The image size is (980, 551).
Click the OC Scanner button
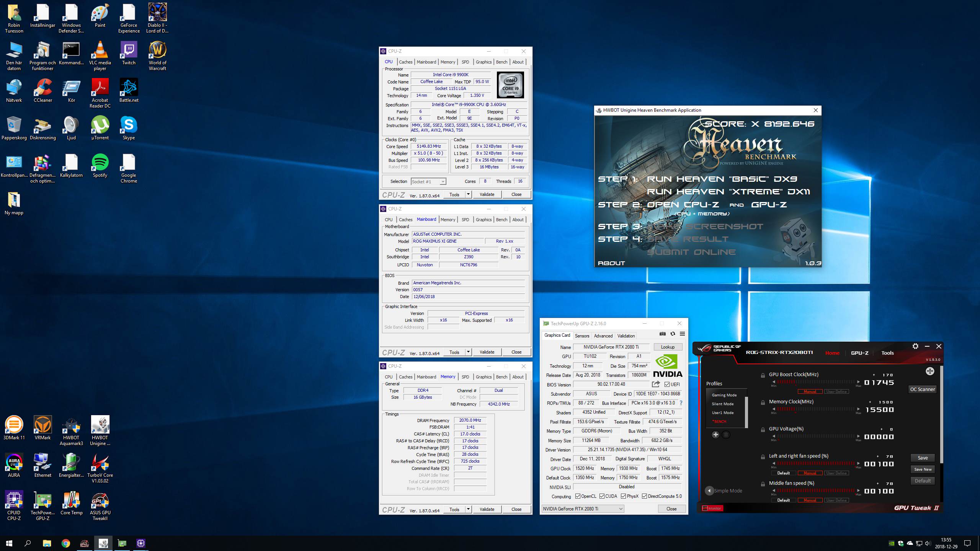(x=923, y=389)
